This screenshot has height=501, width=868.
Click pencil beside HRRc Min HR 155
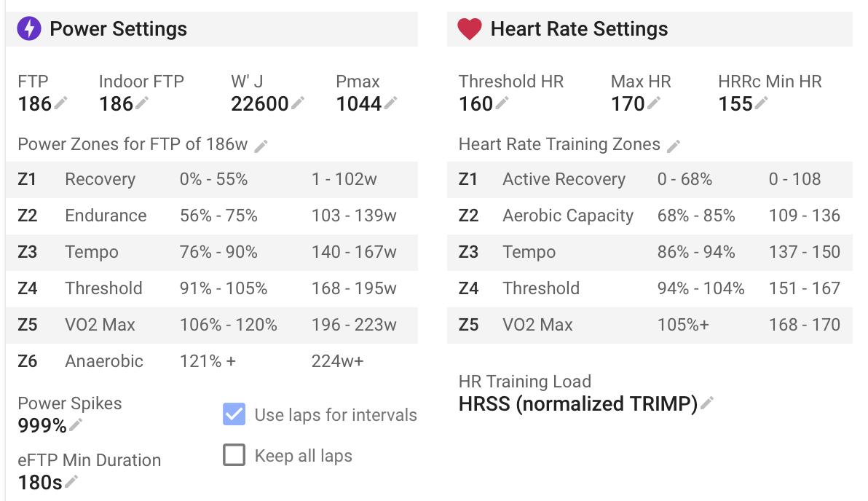point(761,103)
